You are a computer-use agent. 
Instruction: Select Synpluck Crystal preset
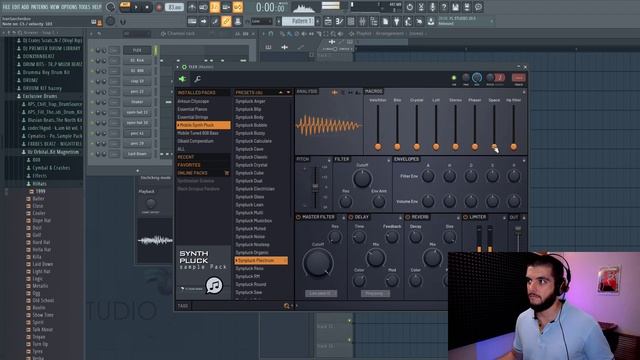pyautogui.click(x=251, y=165)
